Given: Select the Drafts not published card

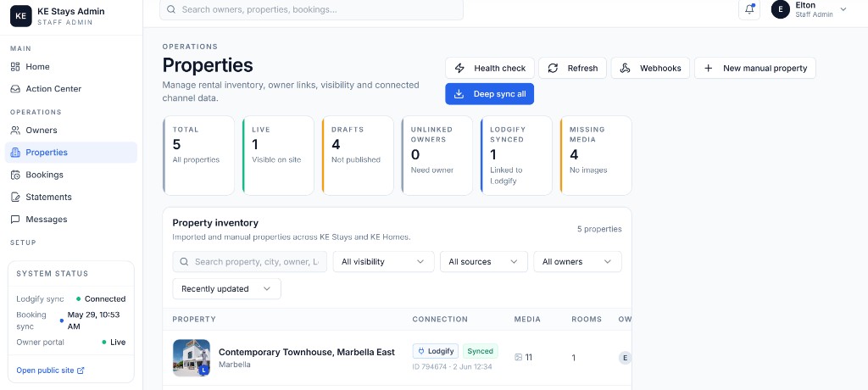Looking at the screenshot, I should (x=358, y=156).
